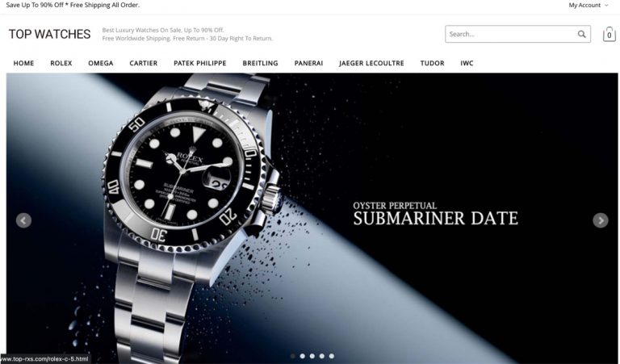The height and width of the screenshot is (364, 620).
Task: Click the search magnifier icon
Action: pyautogui.click(x=581, y=35)
